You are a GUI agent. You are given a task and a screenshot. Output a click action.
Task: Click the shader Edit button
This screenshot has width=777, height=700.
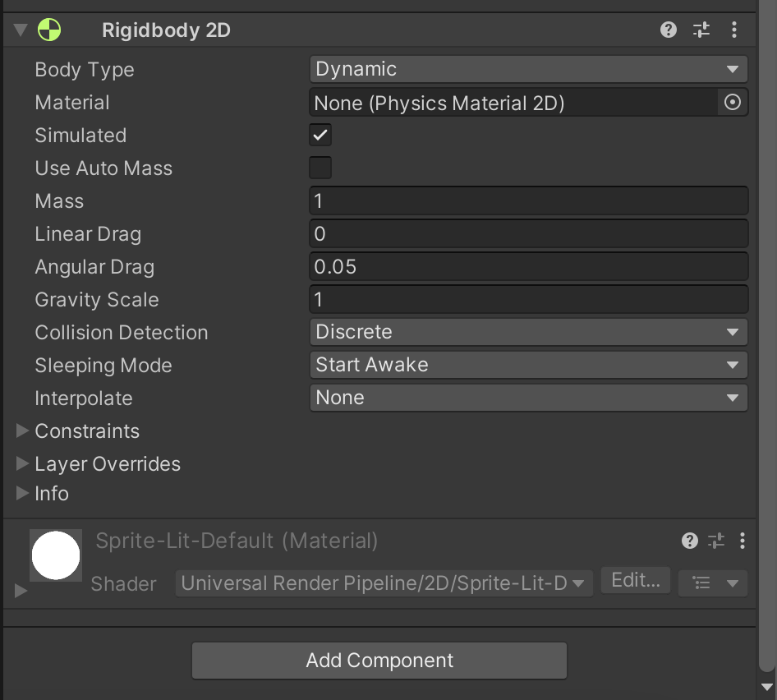coord(636,580)
